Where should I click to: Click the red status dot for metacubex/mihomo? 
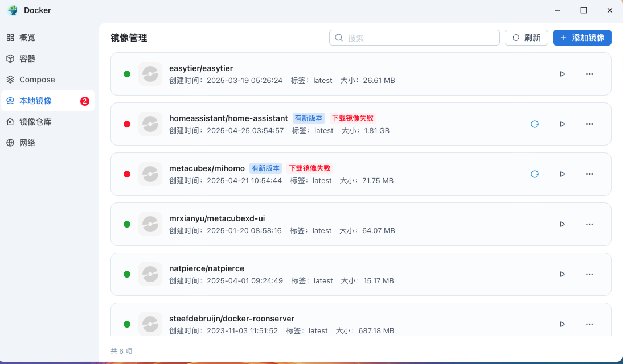click(127, 174)
